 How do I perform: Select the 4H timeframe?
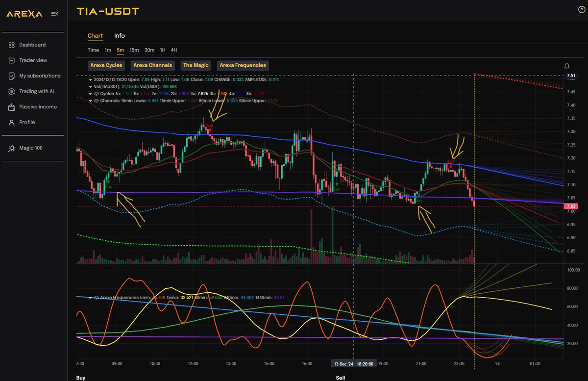(174, 50)
